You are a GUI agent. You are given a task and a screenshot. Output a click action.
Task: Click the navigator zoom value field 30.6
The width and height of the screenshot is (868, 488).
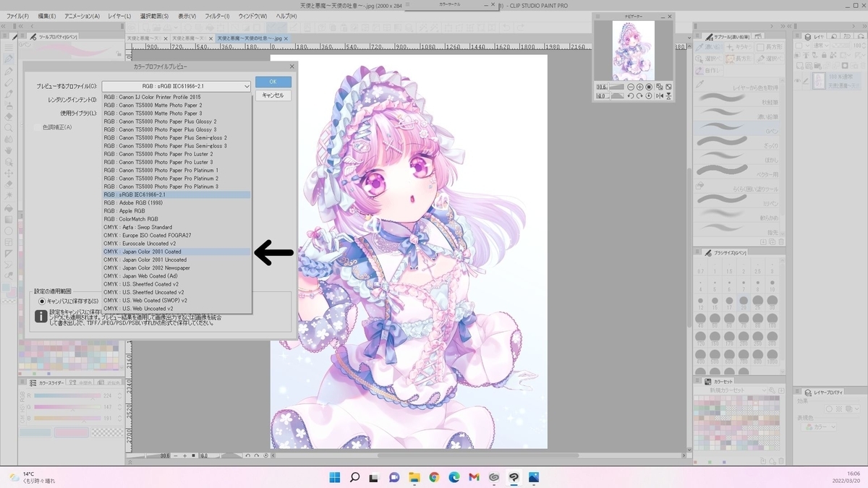(x=602, y=87)
